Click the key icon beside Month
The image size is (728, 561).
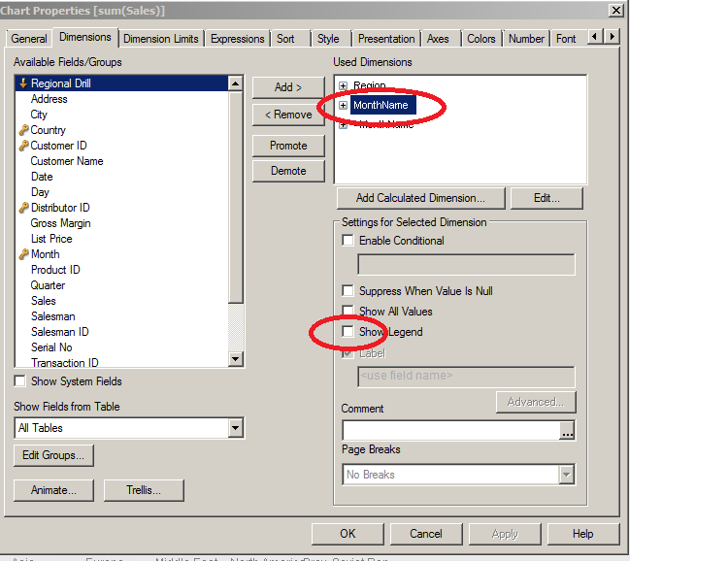tap(23, 254)
